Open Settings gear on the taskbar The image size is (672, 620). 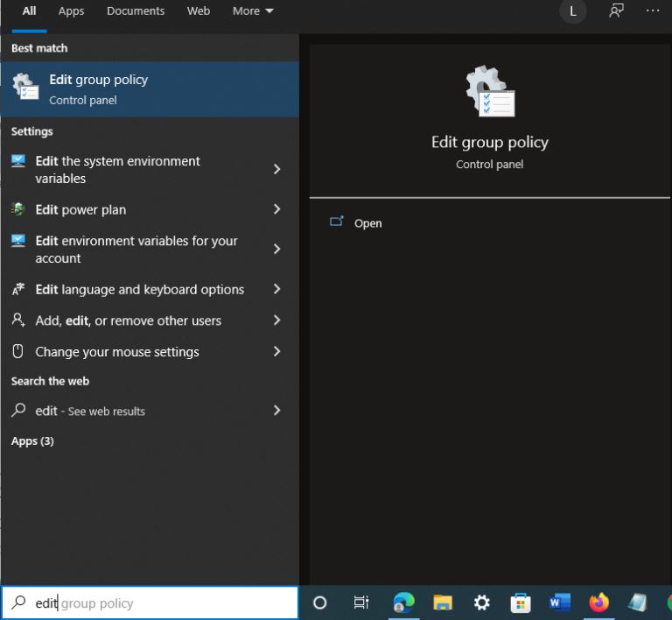coord(482,602)
